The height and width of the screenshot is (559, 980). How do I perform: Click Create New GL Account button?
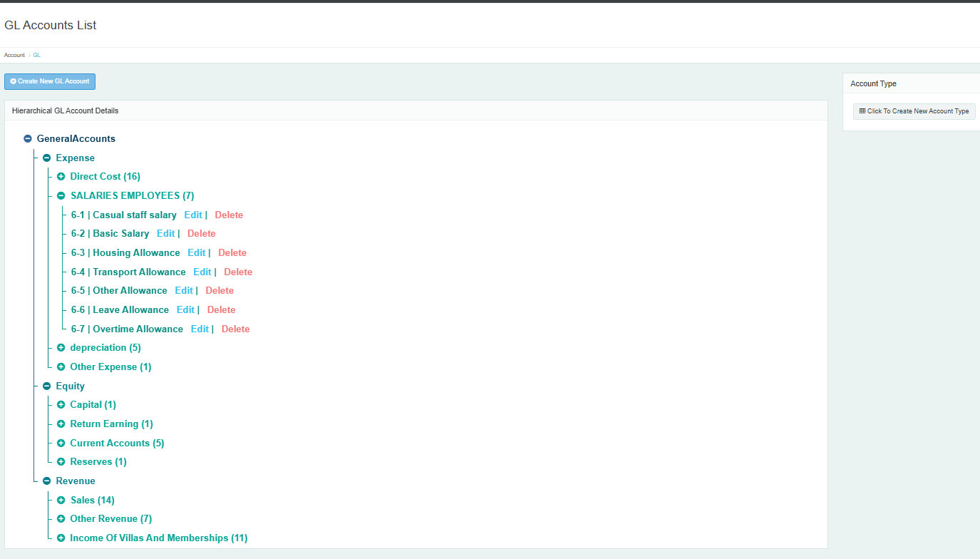pos(50,81)
